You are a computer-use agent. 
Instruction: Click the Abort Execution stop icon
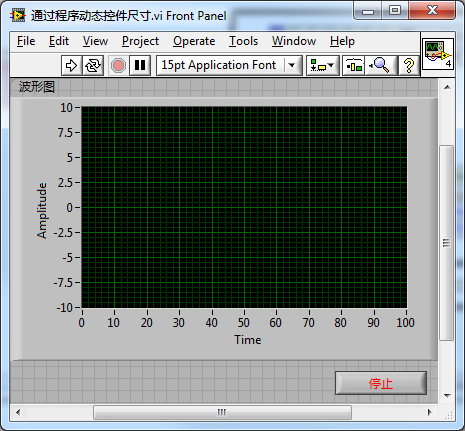[x=118, y=65]
